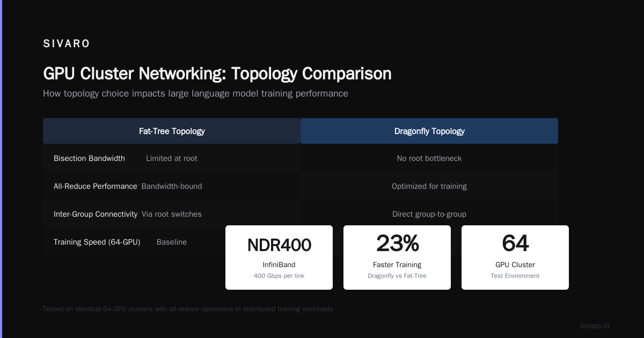Select the Inter-Group Connectivity row label
This screenshot has width=644, height=338.
tap(96, 214)
